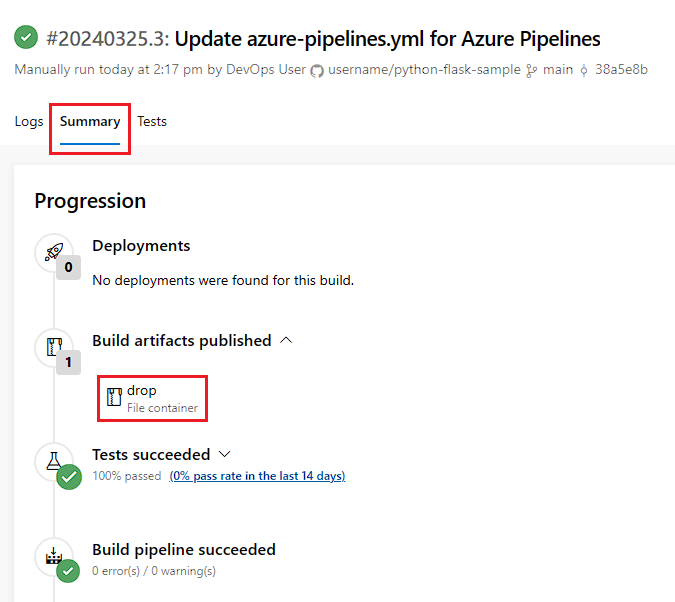The width and height of the screenshot is (675, 602).
Task: Click the GitHub repository icon
Action: point(317,70)
